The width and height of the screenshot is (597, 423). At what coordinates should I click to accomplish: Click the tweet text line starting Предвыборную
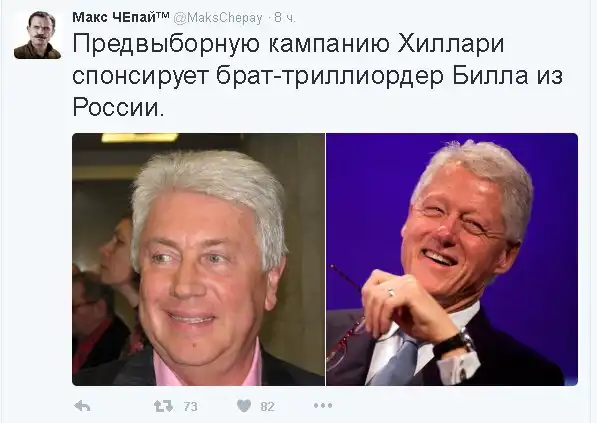point(288,44)
